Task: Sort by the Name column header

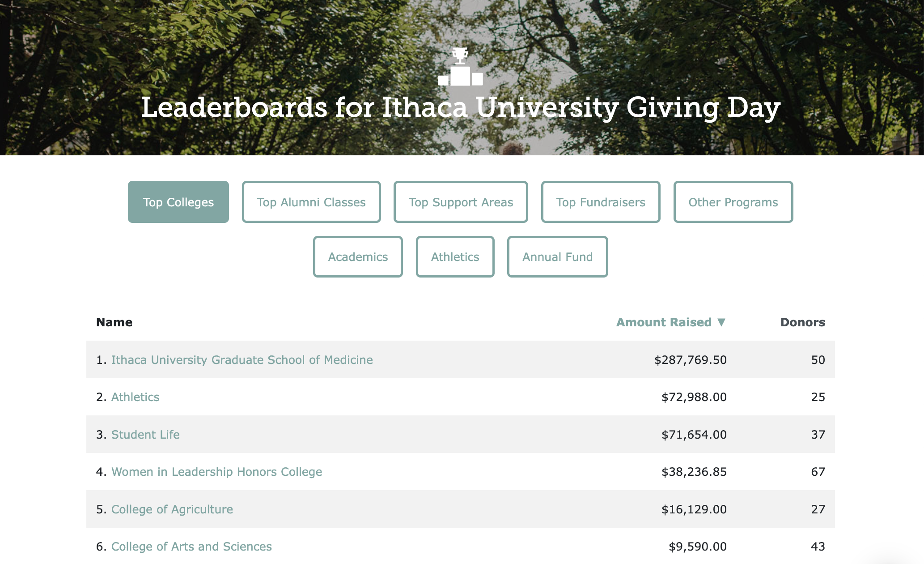Action: click(x=114, y=322)
